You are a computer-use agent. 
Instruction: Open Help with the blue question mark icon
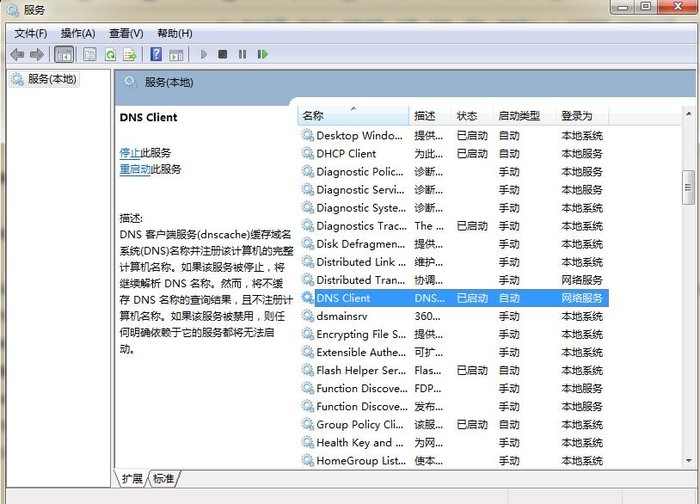[156, 54]
